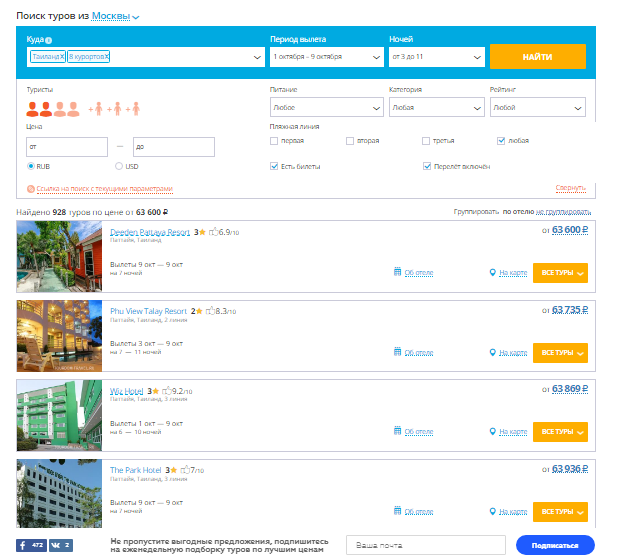Click the VK share icon
Image resolution: width=621 pixels, height=558 pixels.
pos(62,545)
